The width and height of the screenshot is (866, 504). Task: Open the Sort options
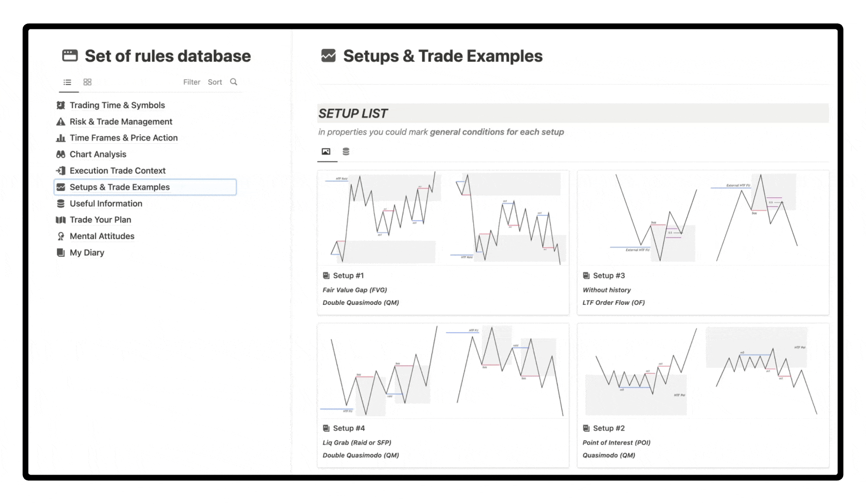(x=215, y=82)
